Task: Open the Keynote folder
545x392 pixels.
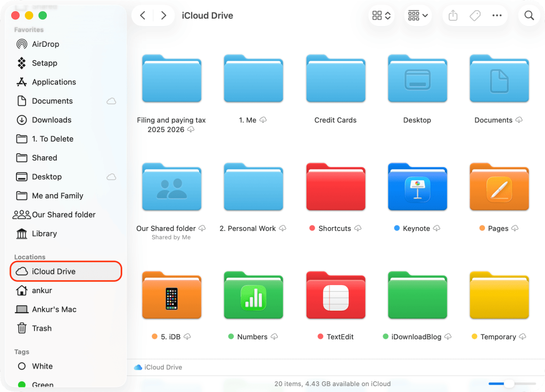Action: pos(417,187)
